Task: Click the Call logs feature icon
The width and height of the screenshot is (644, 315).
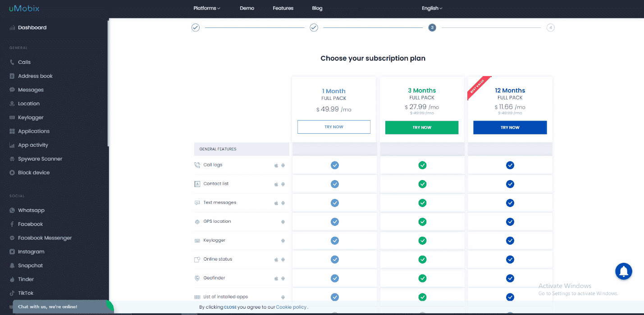Action: pyautogui.click(x=197, y=165)
